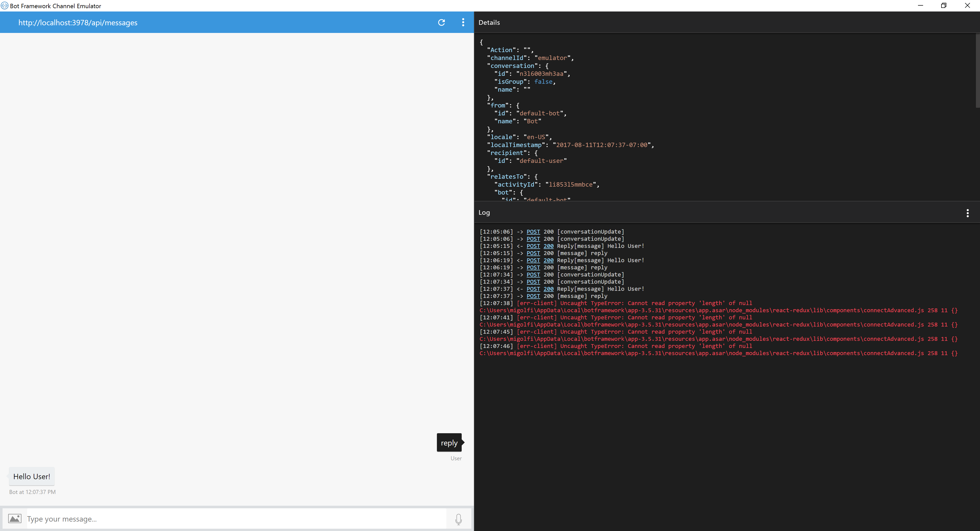
Task: Select the Log panel header
Action: (x=484, y=212)
